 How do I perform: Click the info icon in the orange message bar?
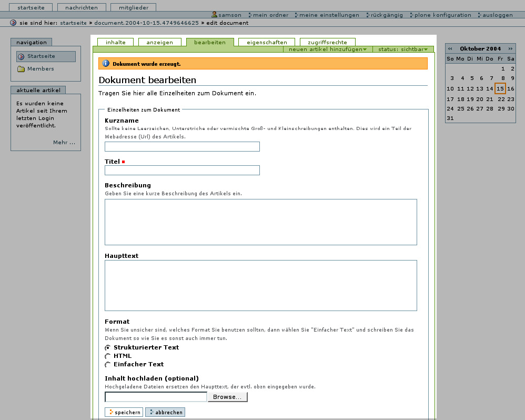tap(106, 64)
